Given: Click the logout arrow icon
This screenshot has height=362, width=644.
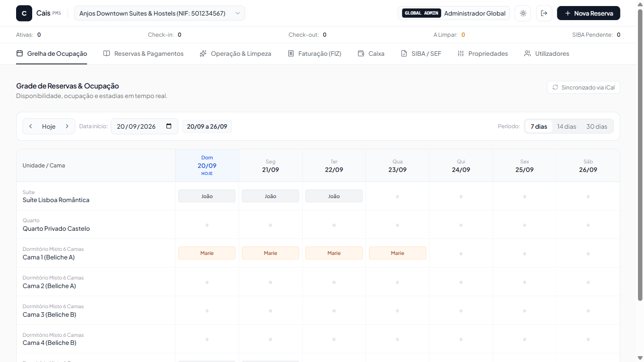Looking at the screenshot, I should click(x=544, y=13).
